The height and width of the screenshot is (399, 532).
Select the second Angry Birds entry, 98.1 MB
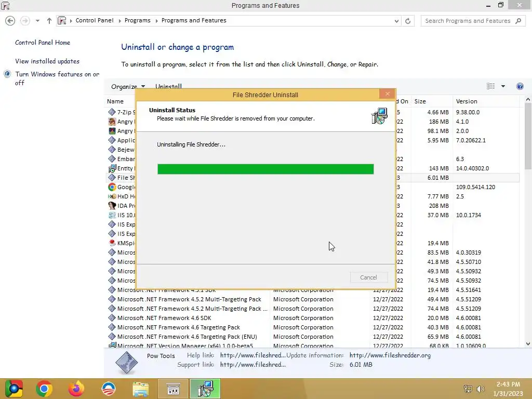coord(121,131)
